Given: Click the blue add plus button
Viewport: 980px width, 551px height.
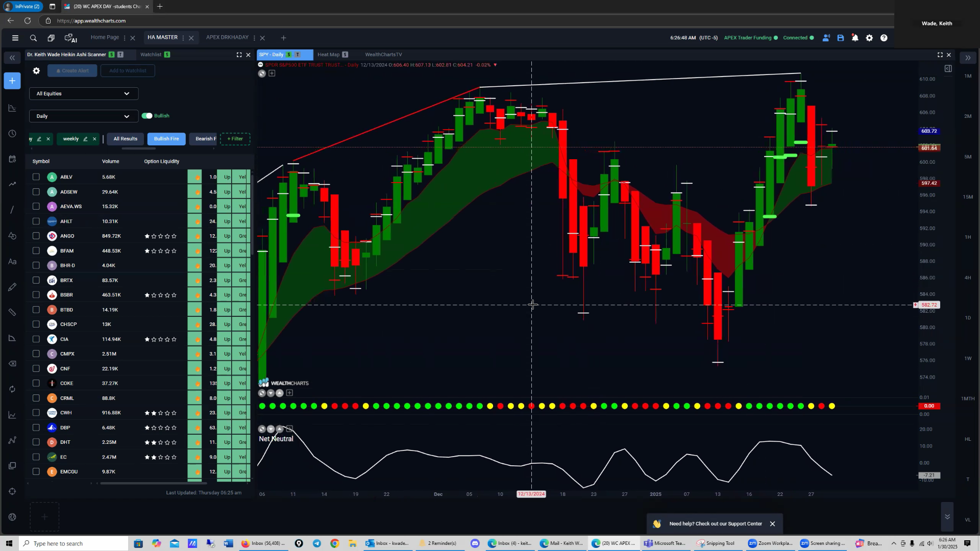Looking at the screenshot, I should [12, 81].
